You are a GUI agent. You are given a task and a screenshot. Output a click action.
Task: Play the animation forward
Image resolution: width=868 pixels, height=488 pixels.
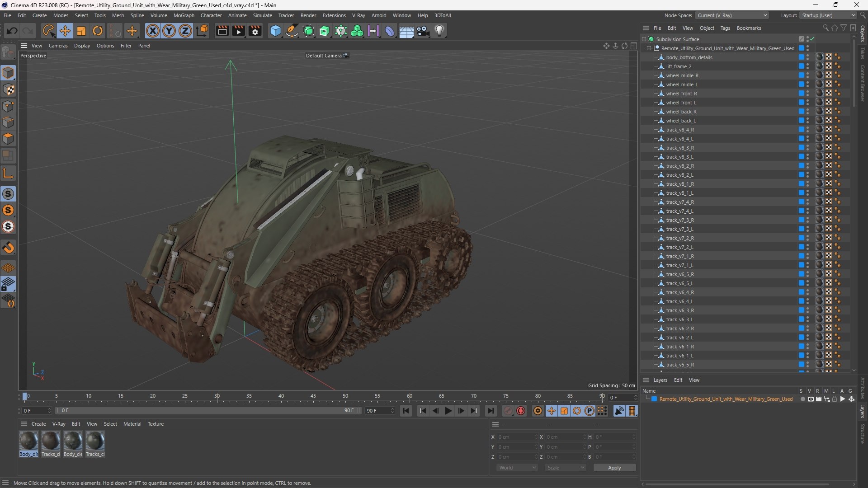[448, 411]
